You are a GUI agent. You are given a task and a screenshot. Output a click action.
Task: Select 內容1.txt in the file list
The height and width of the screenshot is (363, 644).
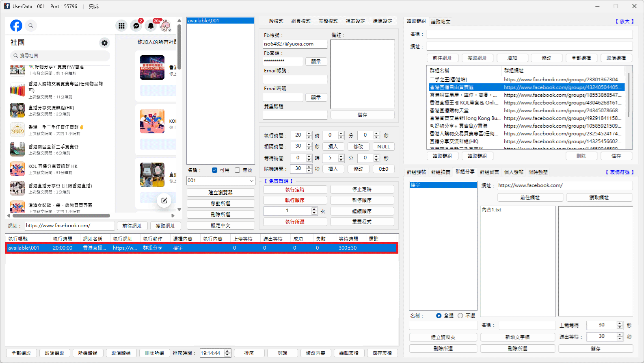492,210
